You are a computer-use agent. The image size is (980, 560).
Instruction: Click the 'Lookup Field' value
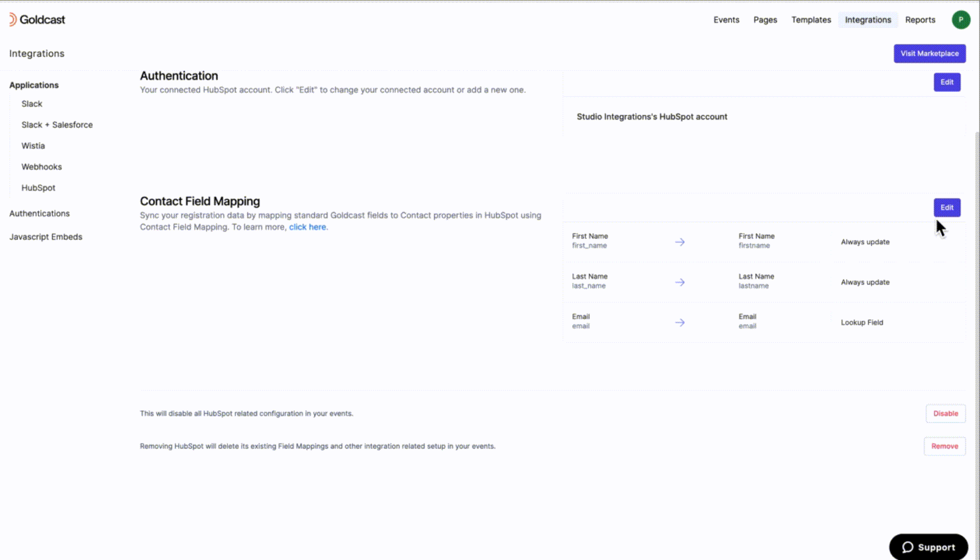(862, 322)
